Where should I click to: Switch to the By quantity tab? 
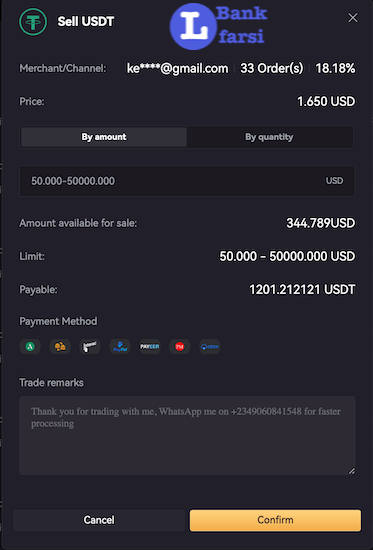269,137
